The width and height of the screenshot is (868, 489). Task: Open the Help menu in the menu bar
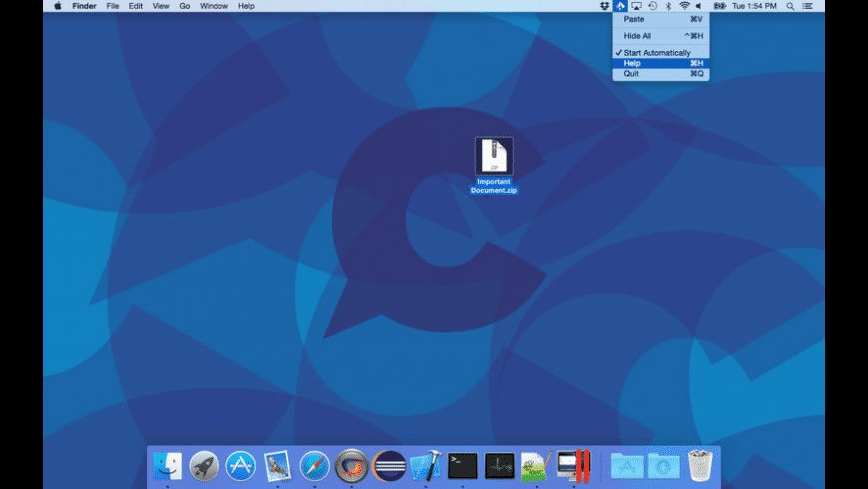click(x=246, y=6)
